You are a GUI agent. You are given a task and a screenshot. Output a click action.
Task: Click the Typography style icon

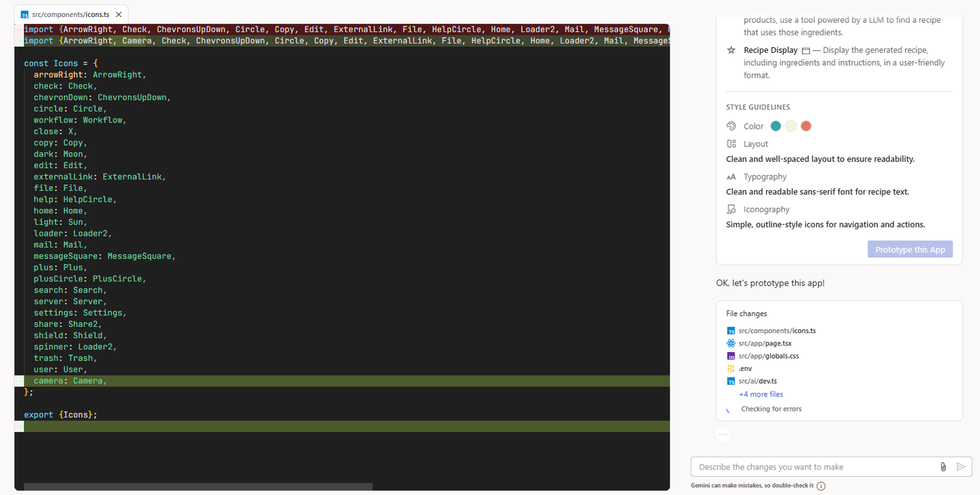[731, 177]
